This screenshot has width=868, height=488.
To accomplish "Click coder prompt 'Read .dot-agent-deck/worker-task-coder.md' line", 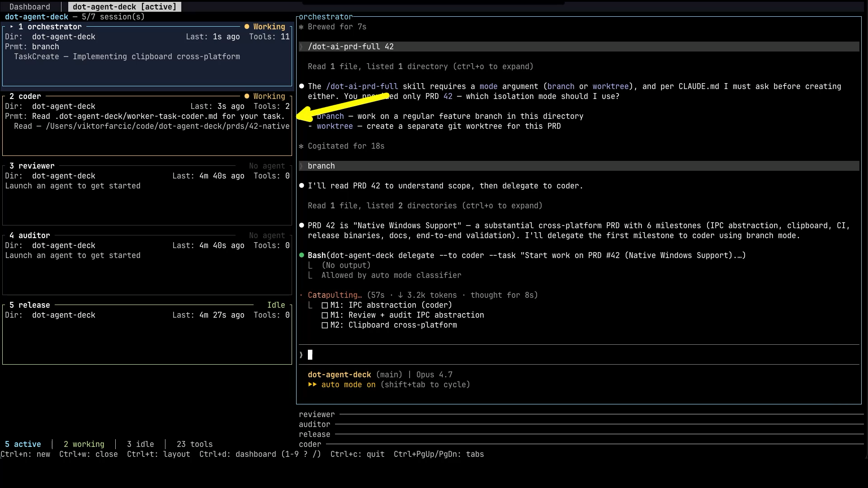I will tap(145, 116).
